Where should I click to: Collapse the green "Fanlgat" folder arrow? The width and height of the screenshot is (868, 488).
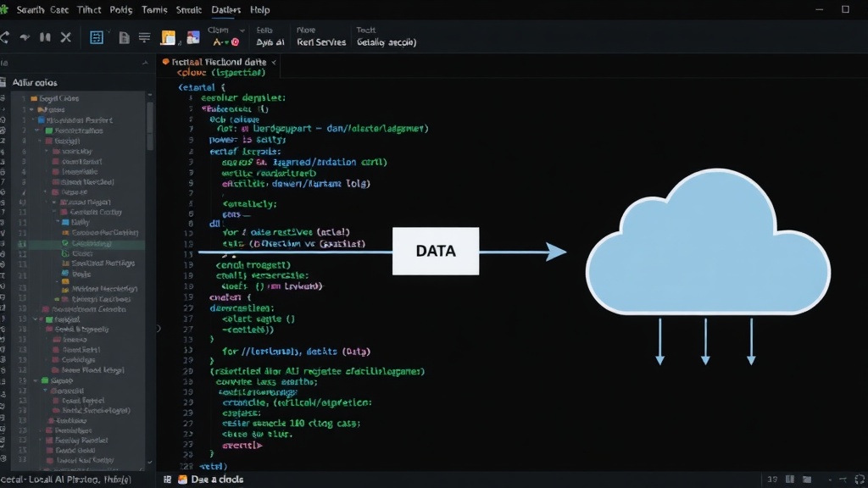pyautogui.click(x=35, y=319)
